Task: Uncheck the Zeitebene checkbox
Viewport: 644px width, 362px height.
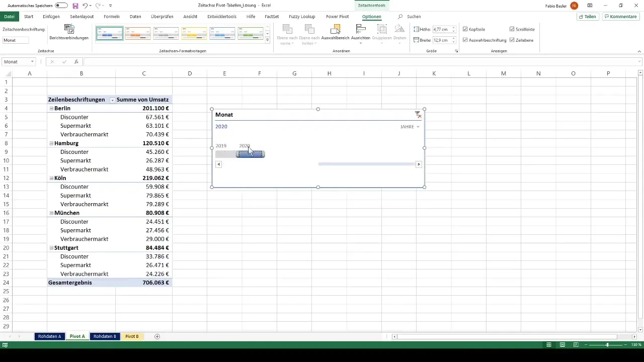Action: (x=512, y=40)
